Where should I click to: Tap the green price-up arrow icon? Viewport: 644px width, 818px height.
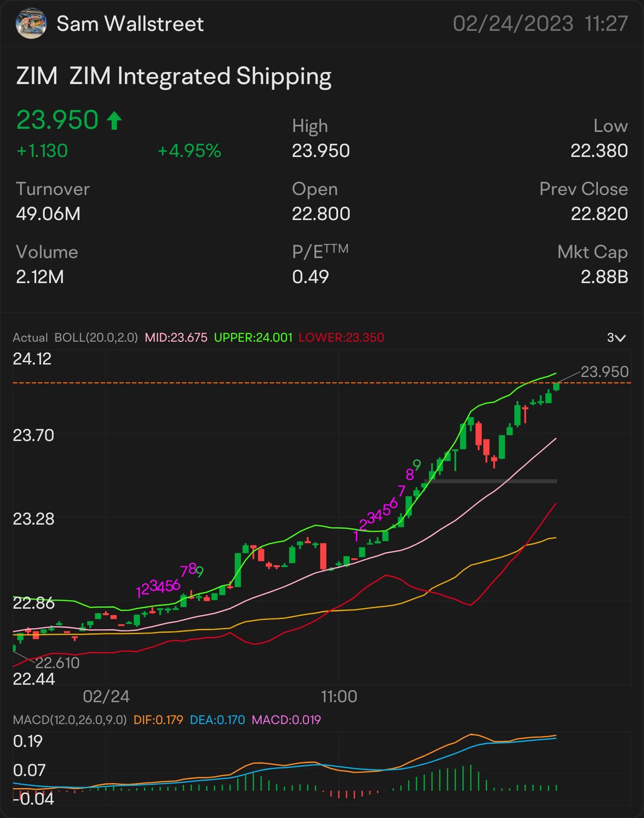pyautogui.click(x=114, y=120)
